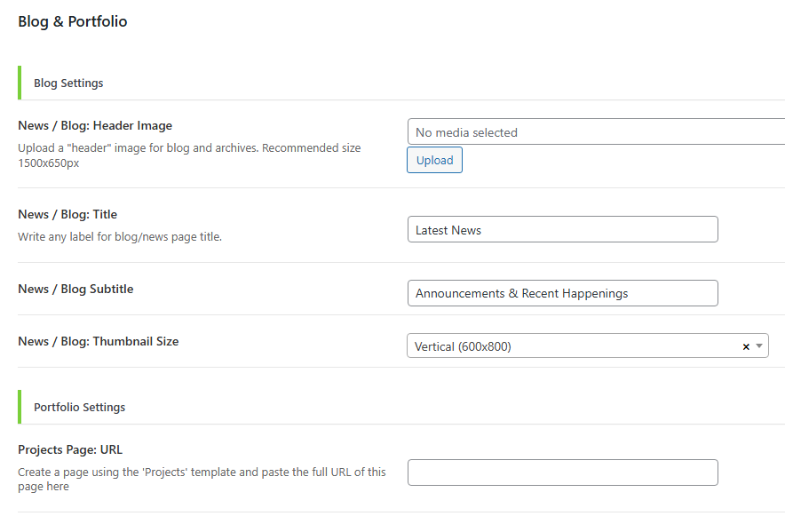Click the header image recommended size description
The width and height of the screenshot is (785, 532).
coord(189,155)
